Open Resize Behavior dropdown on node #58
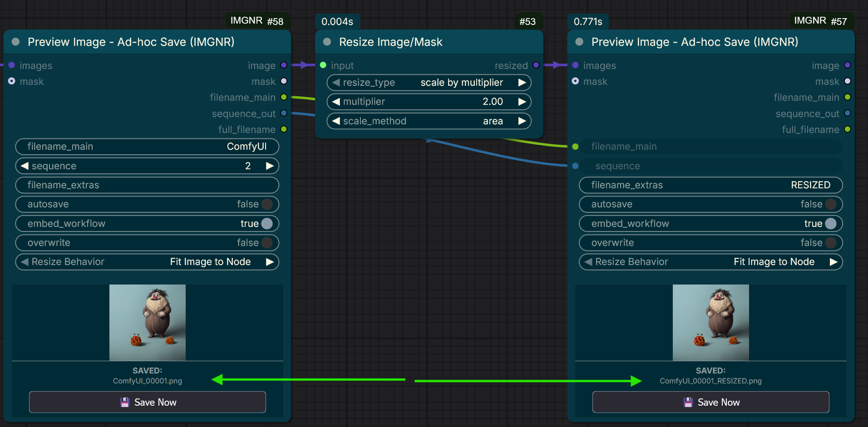Image resolution: width=868 pixels, height=427 pixels. [147, 262]
